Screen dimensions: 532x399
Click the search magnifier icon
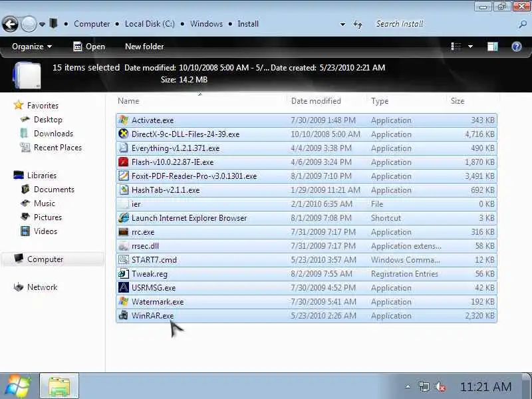(523, 24)
